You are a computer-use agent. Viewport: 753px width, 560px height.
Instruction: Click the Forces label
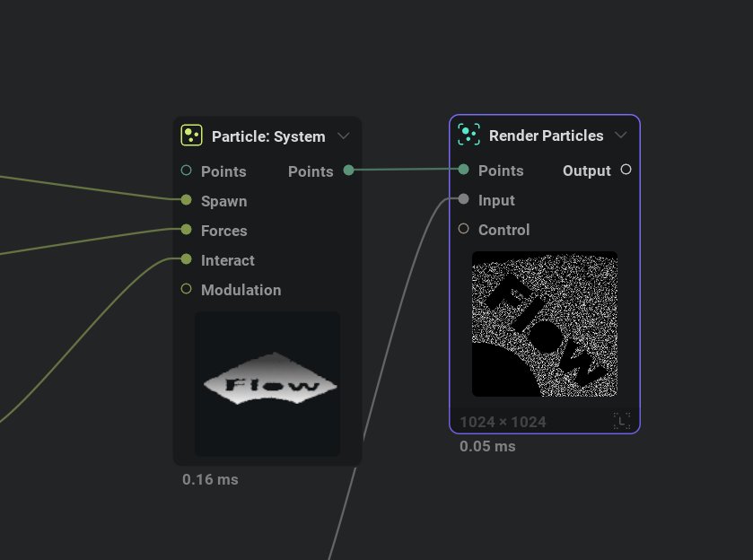pyautogui.click(x=223, y=231)
